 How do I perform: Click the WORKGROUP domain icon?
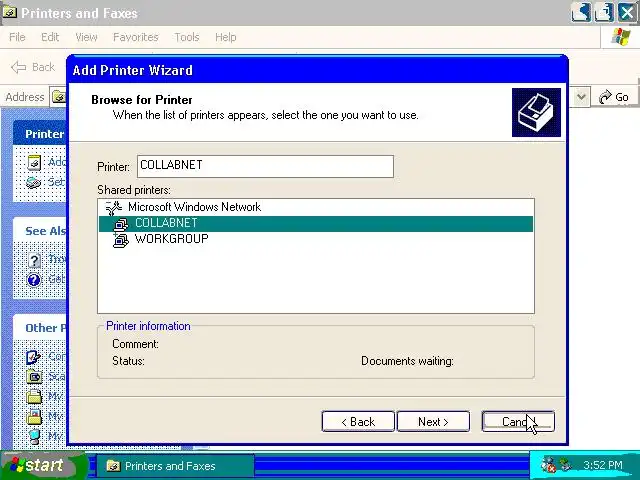(121, 240)
